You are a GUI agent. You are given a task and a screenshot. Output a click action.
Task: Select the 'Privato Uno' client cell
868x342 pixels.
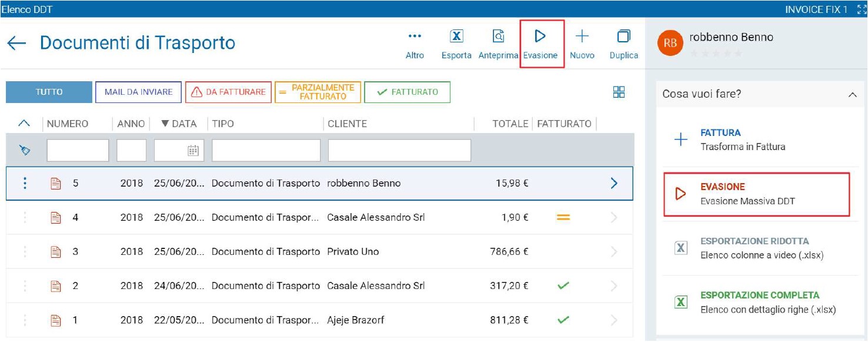click(x=353, y=252)
